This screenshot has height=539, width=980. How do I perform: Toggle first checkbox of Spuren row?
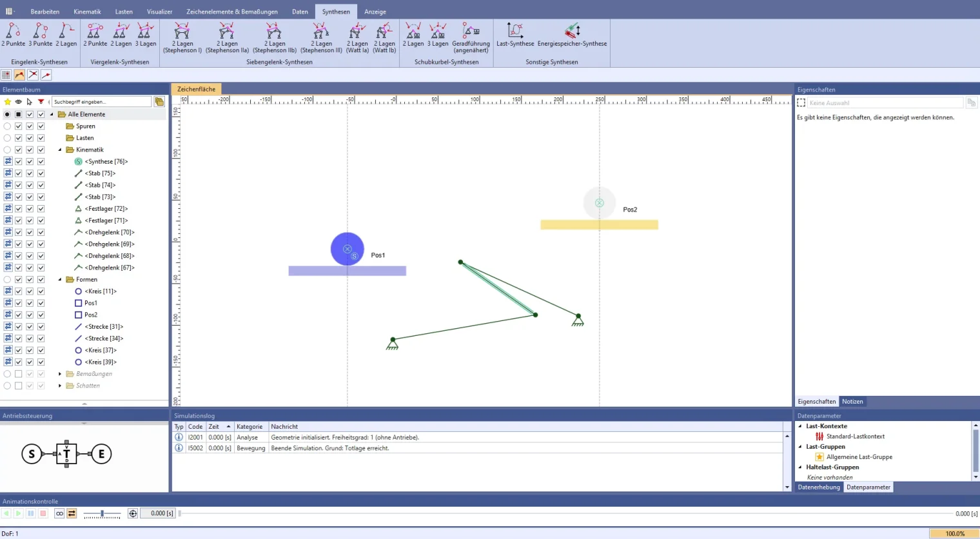click(x=19, y=126)
